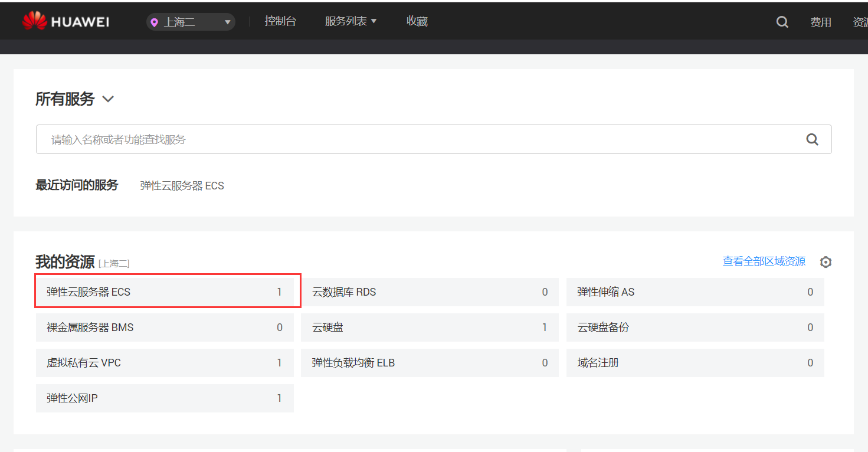Open 云数据库 RDS resource tile
868x452 pixels.
(x=430, y=292)
